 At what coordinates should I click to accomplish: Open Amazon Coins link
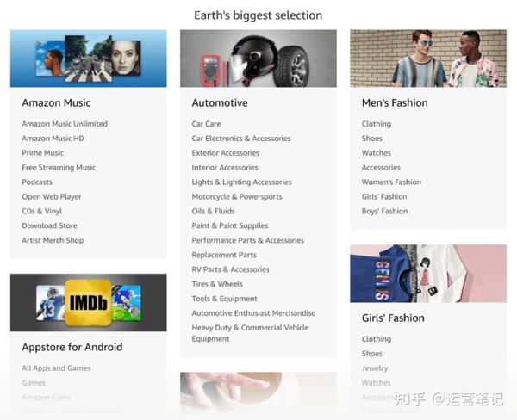point(47,398)
